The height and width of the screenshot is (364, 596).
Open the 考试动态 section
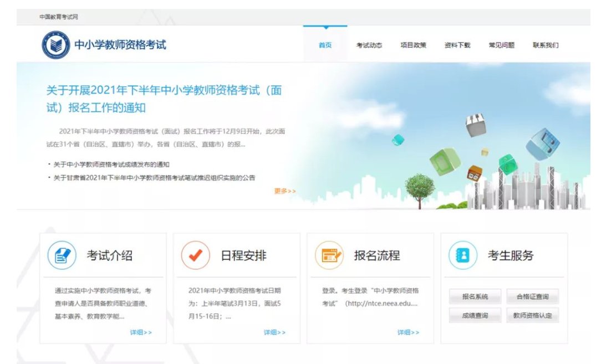point(369,44)
